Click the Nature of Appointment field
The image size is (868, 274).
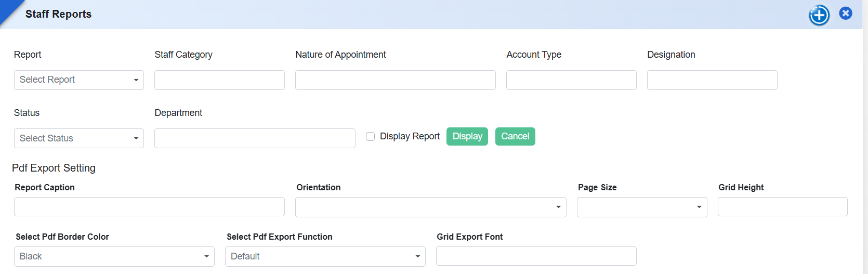pos(395,80)
